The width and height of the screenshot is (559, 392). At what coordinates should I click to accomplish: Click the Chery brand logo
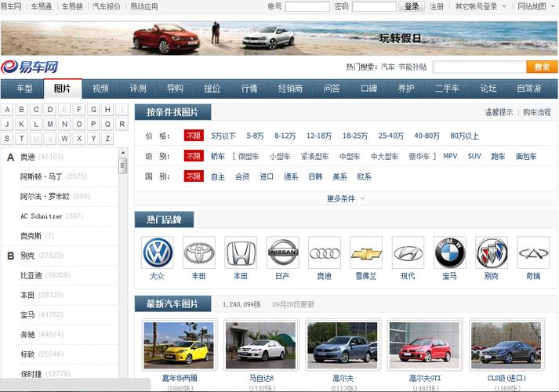[x=533, y=252]
